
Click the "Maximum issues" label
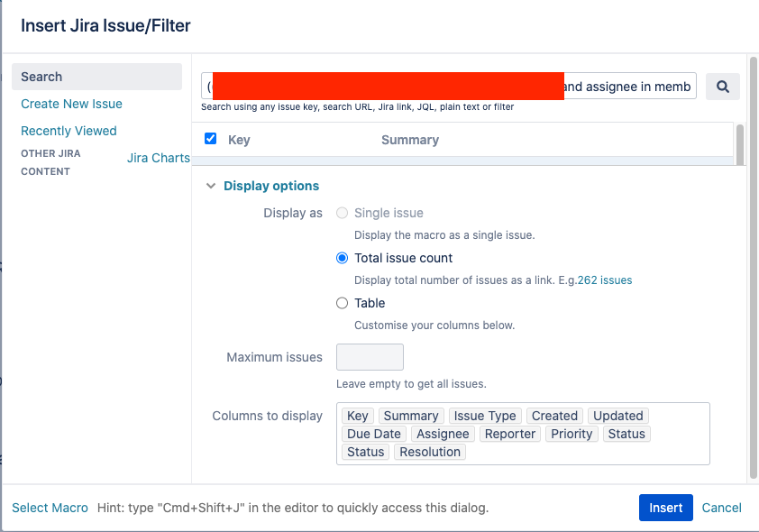click(x=274, y=357)
